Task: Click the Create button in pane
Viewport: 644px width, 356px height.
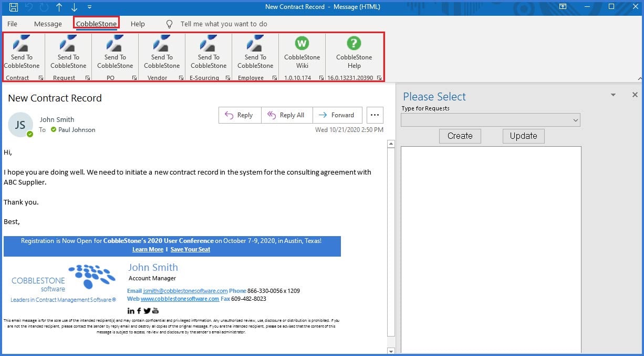Action: 460,136
